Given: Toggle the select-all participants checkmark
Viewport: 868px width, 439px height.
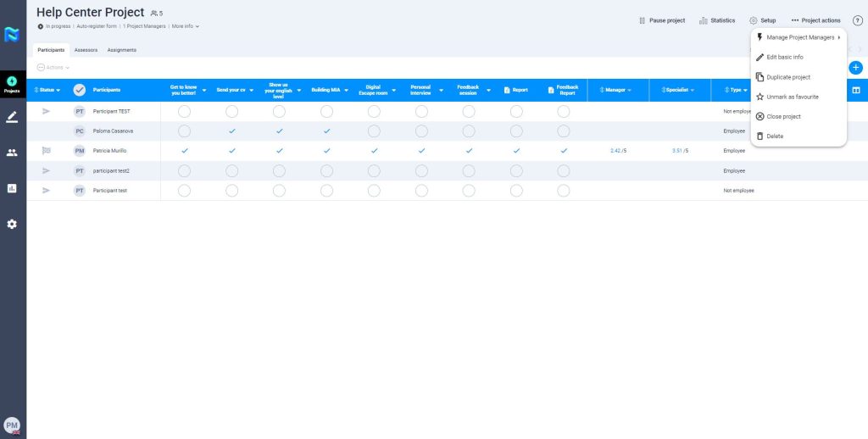Looking at the screenshot, I should point(80,90).
